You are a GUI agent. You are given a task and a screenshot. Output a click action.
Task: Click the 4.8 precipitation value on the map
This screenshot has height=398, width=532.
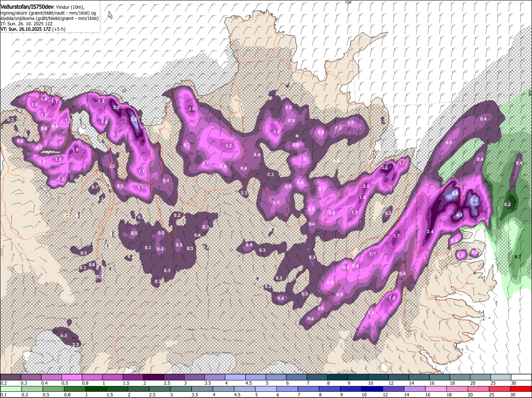tap(455, 193)
